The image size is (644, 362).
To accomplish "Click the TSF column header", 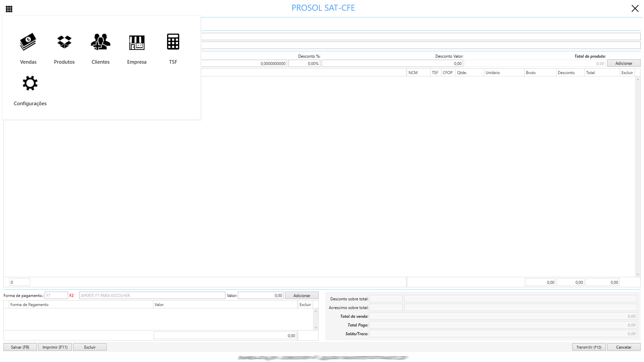I will [x=435, y=73].
